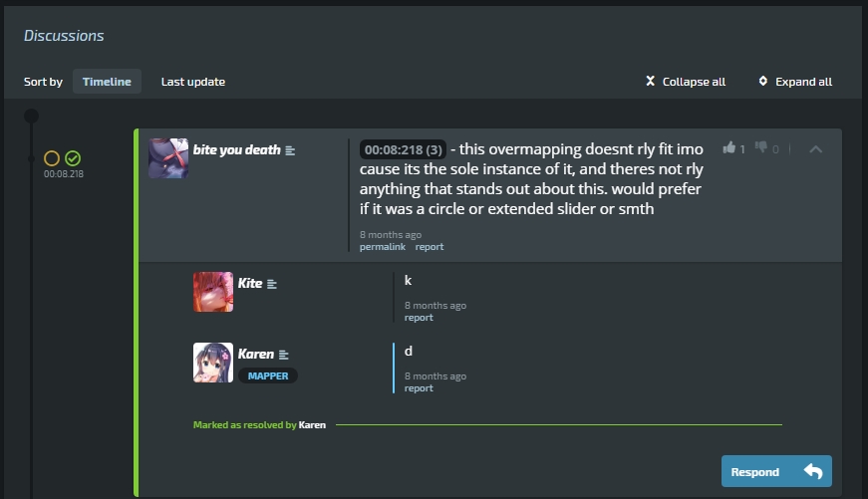This screenshot has height=499, width=868.
Task: Sort discussions by Timeline
Action: [x=107, y=82]
